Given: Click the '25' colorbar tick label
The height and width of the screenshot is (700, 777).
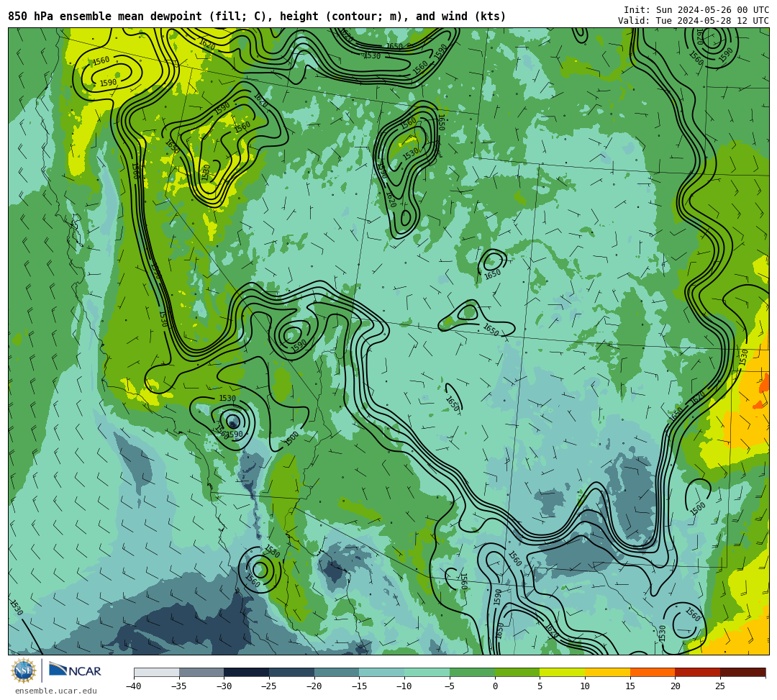Looking at the screenshot, I should point(720,686).
